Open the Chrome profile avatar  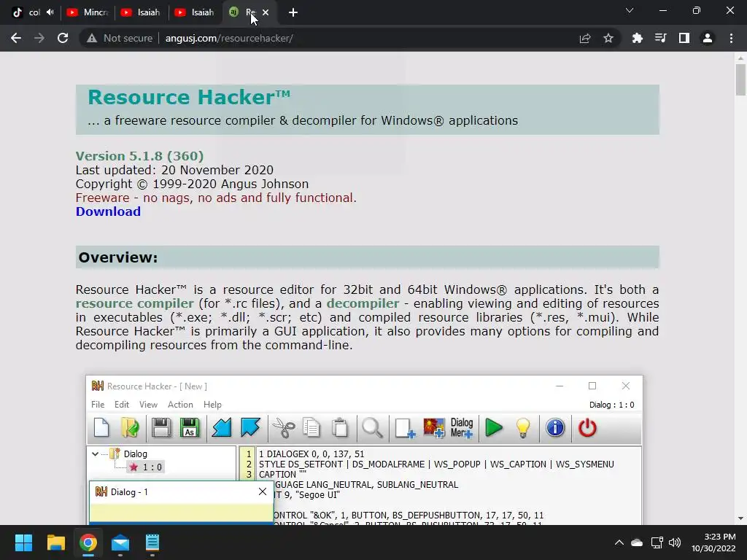pyautogui.click(x=708, y=38)
